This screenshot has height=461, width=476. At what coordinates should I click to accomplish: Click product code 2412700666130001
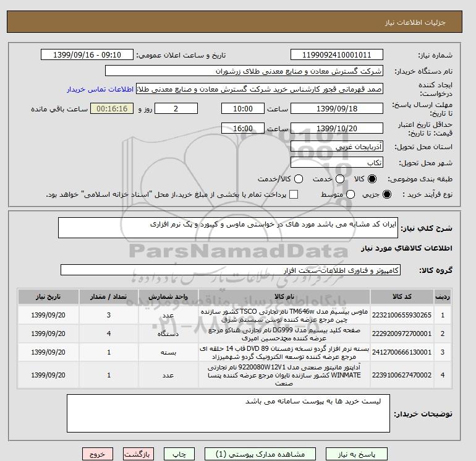point(402,352)
